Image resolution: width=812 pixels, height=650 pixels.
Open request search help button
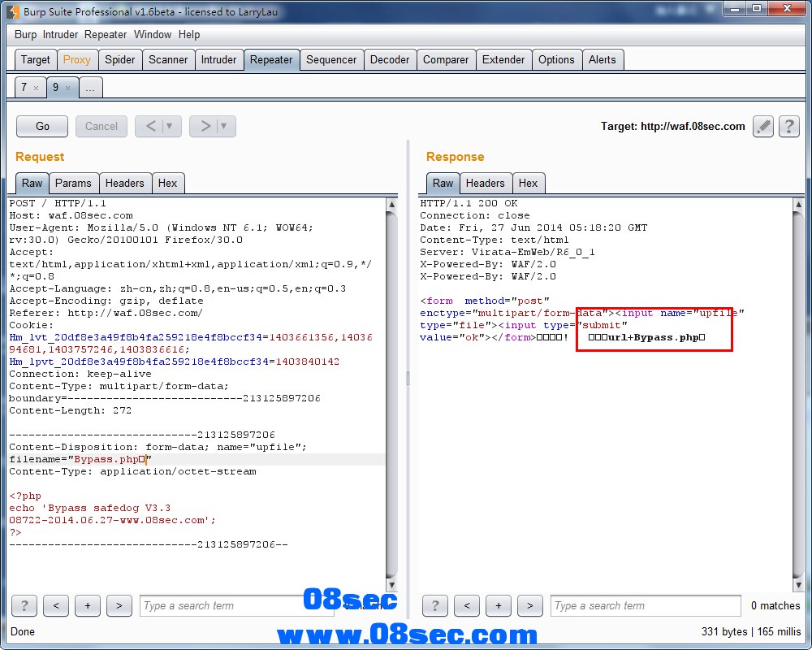click(x=24, y=605)
